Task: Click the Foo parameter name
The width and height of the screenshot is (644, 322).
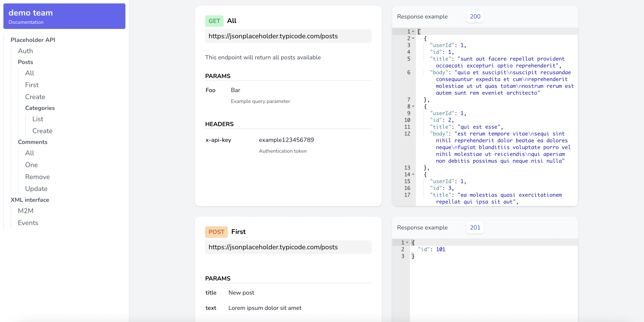Action: point(210,90)
